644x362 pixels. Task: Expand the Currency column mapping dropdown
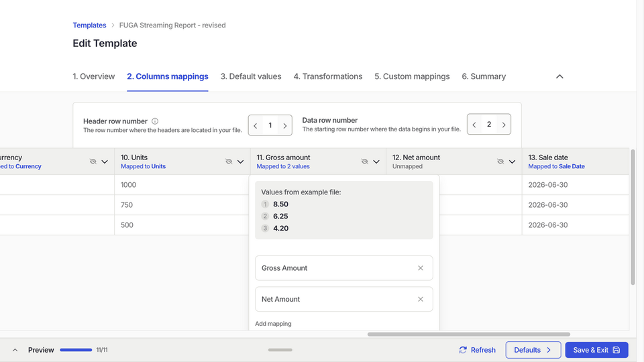[x=105, y=162]
